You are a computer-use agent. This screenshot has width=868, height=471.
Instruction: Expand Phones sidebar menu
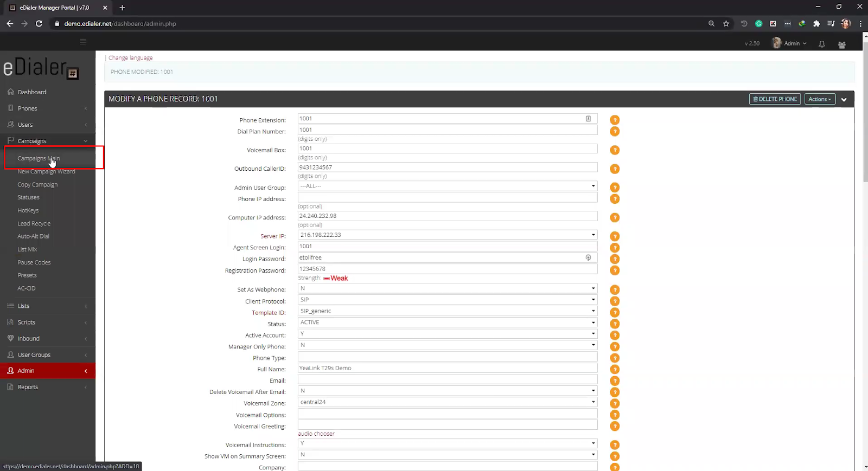tap(48, 108)
